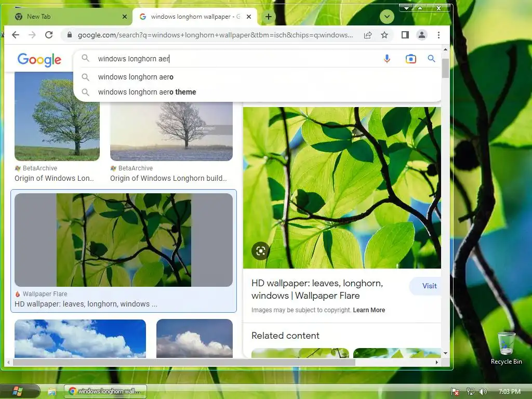Viewport: 532px width, 399px height.
Task: Open the tab search dropdown
Action: pyautogui.click(x=387, y=17)
